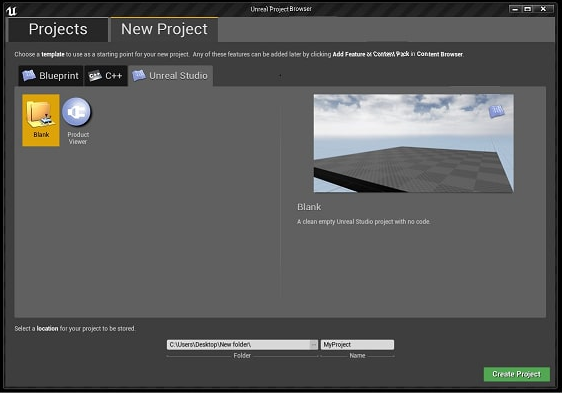Click the Blueprint tab icon
The width and height of the screenshot is (562, 393).
tap(29, 76)
